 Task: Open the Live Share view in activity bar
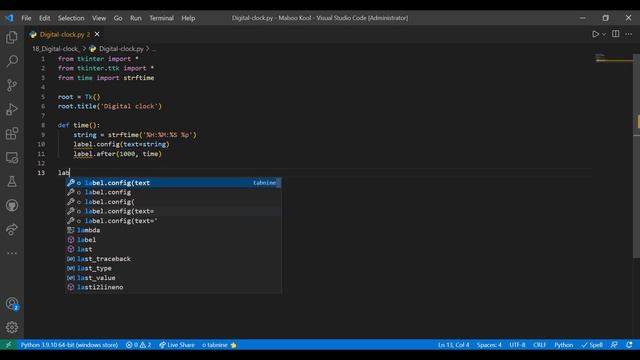pyautogui.click(x=12, y=229)
